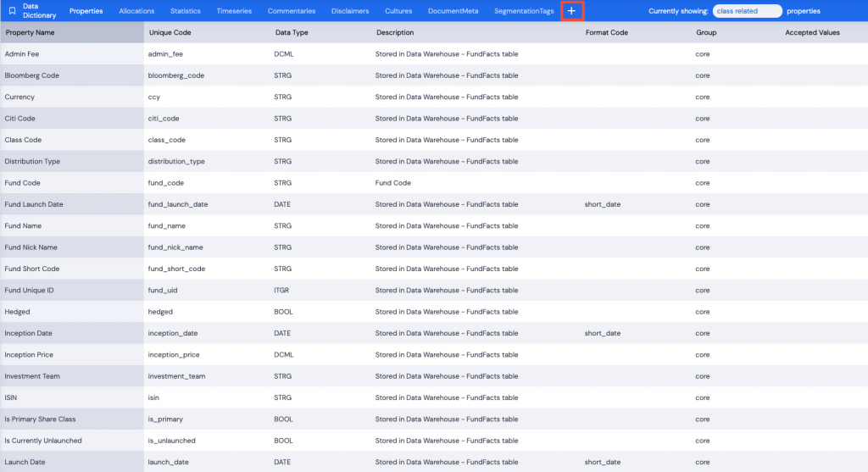Image resolution: width=868 pixels, height=472 pixels.
Task: Switch to the Allocations tab
Action: tap(136, 11)
